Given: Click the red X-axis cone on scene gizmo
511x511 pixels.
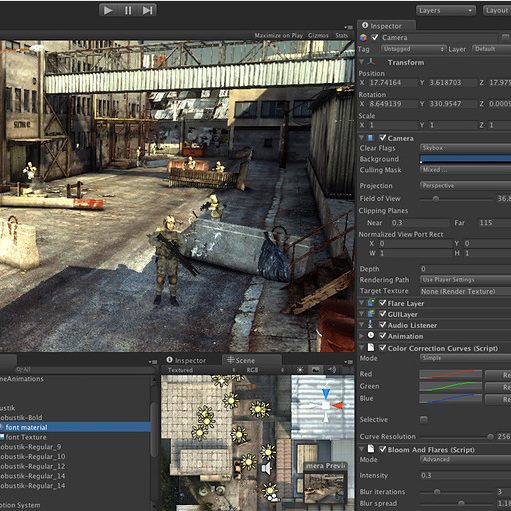Looking at the screenshot, I should [x=337, y=406].
